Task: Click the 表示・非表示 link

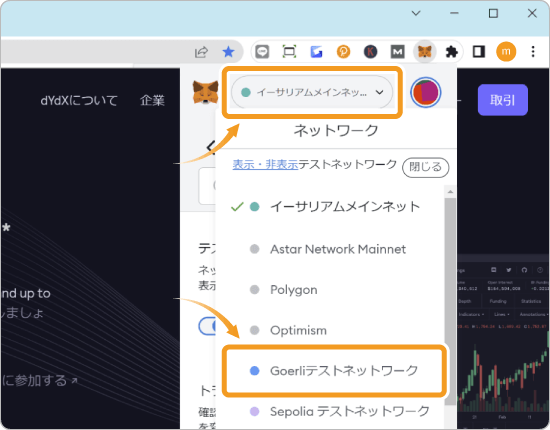Action: pyautogui.click(x=265, y=164)
